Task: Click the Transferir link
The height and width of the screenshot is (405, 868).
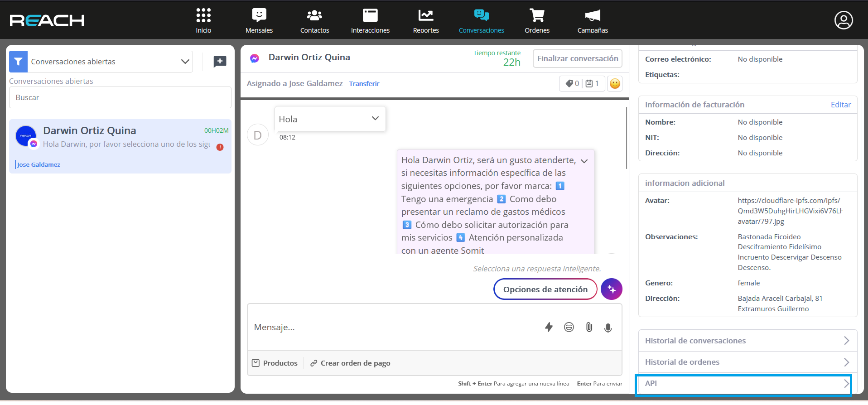Action: click(364, 84)
